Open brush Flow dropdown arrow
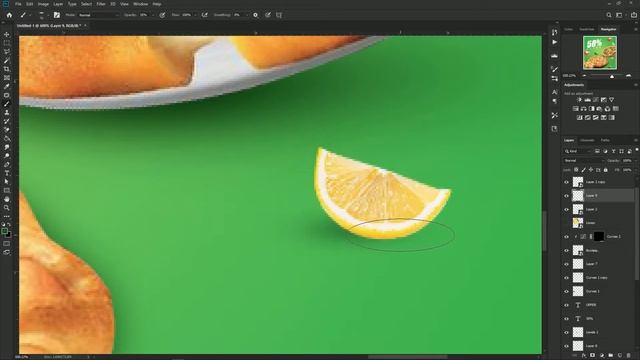640x360 pixels. (196, 15)
